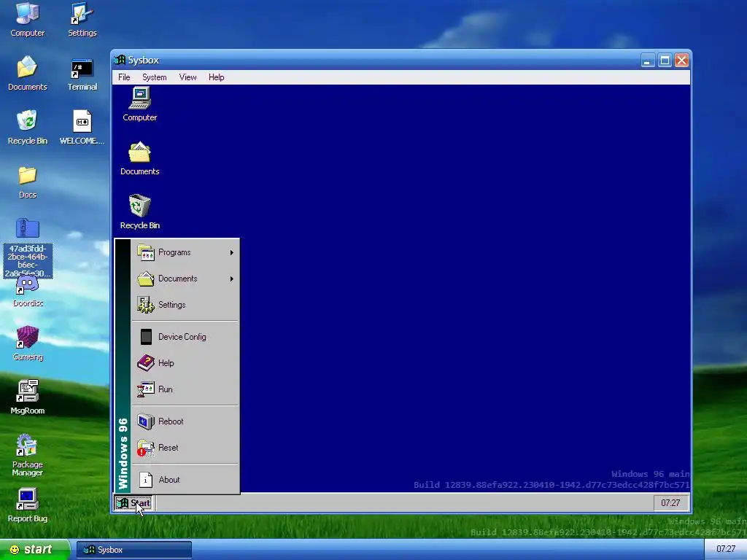Choose Run from the Start menu
Image resolution: width=747 pixels, height=560 pixels.
(x=185, y=389)
